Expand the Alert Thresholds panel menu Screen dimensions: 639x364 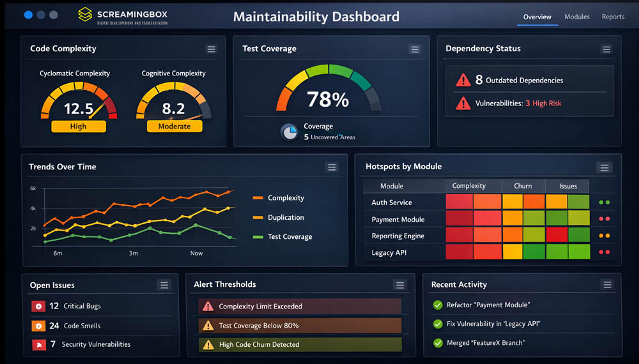[400, 285]
